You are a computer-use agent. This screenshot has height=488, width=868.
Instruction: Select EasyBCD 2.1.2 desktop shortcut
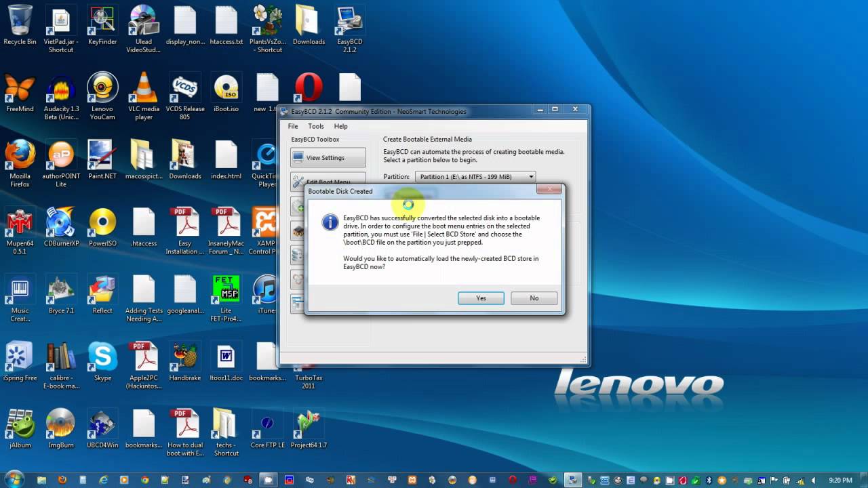(x=350, y=30)
